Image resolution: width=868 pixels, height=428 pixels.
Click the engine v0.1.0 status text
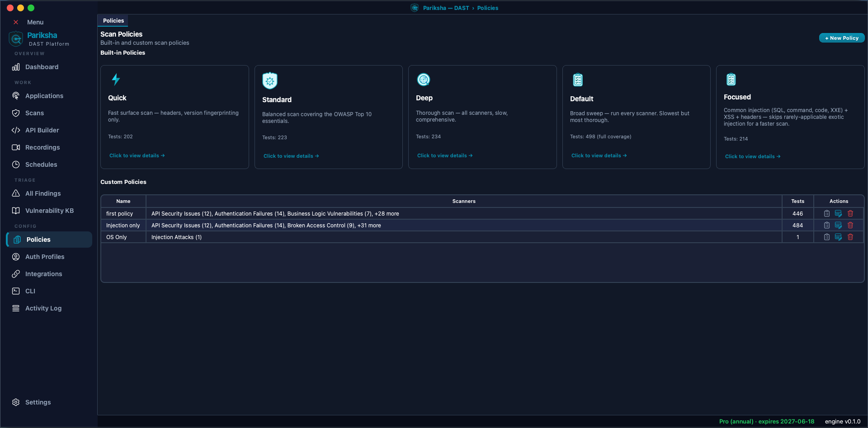point(843,421)
